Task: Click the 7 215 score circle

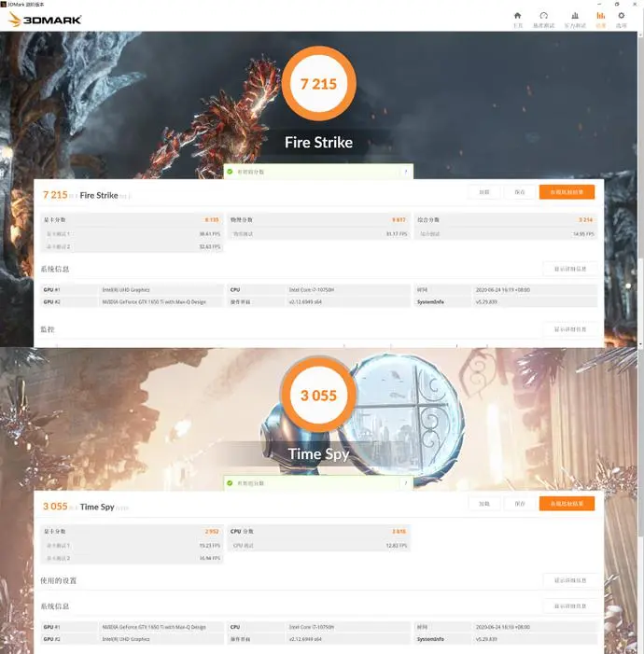Action: point(319,83)
